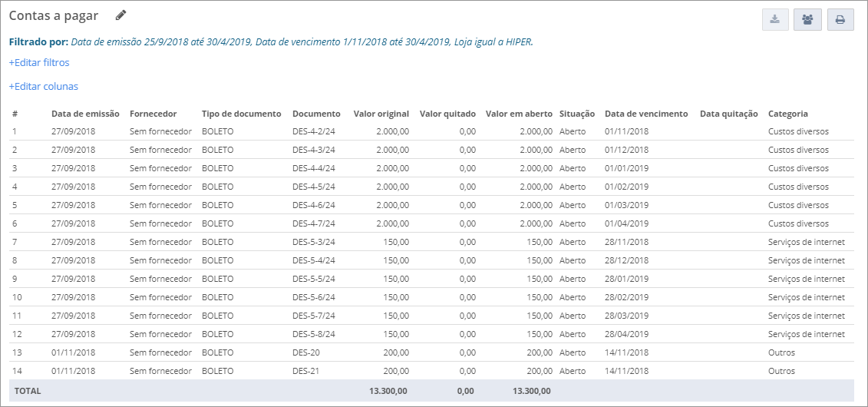Click the download export icon button
This screenshot has width=868, height=407.
(x=775, y=19)
